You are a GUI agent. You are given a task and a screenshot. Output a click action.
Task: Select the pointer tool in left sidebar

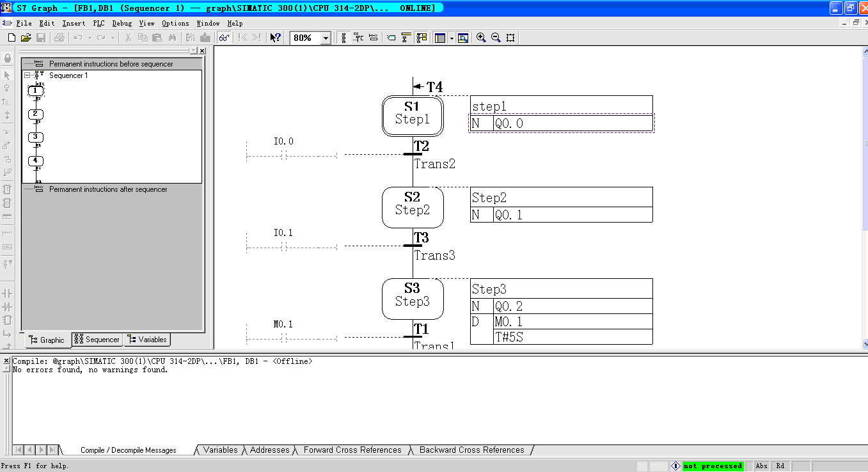click(8, 75)
